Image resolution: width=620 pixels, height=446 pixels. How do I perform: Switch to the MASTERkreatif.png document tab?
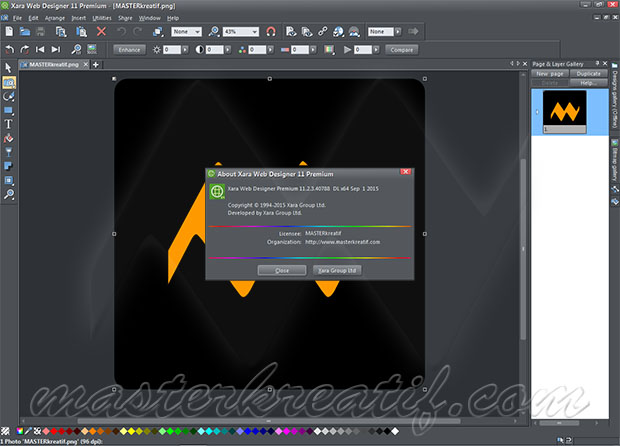(54, 64)
